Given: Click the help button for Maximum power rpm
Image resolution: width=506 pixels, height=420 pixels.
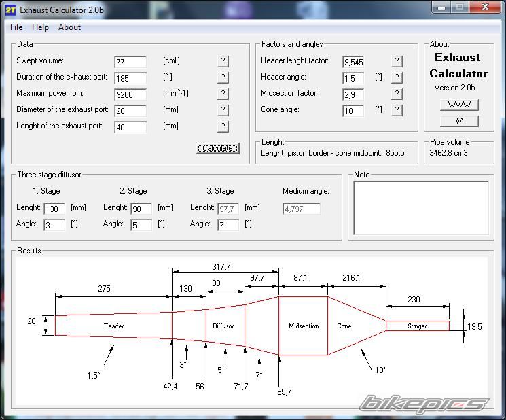Looking at the screenshot, I should pyautogui.click(x=223, y=94).
